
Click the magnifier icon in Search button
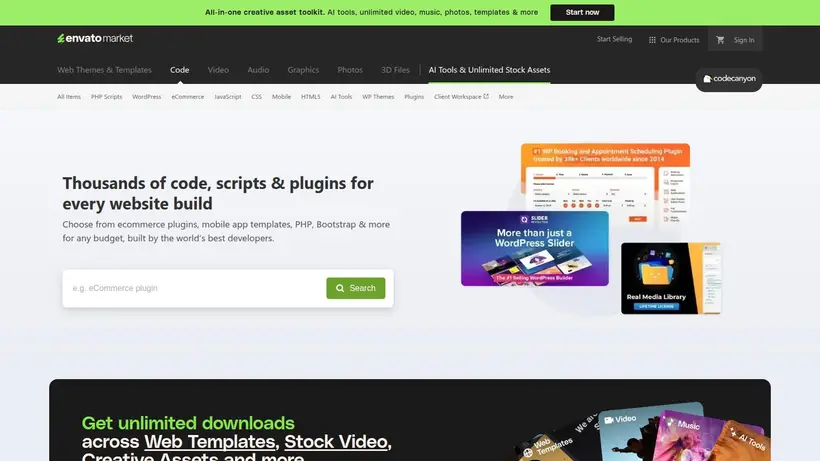pos(340,288)
